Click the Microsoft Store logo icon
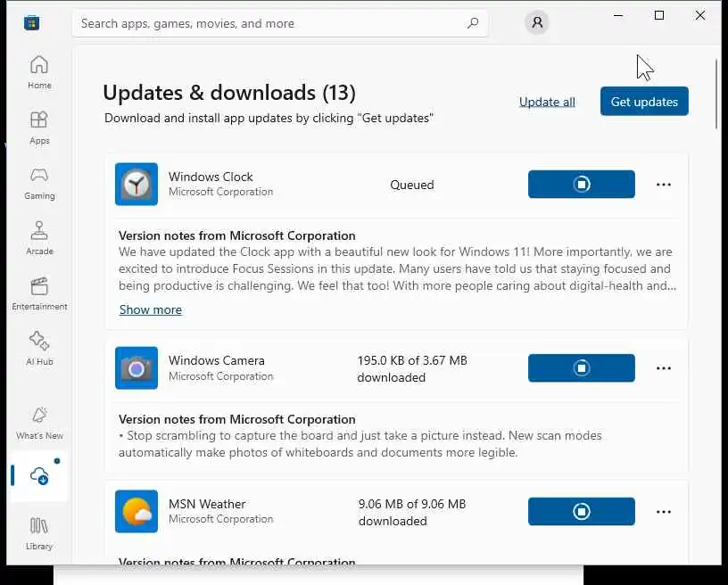 click(31, 22)
